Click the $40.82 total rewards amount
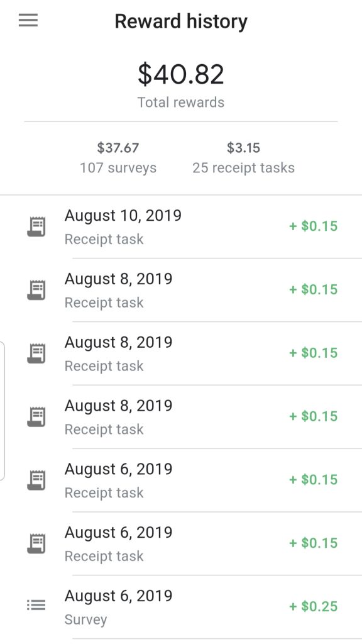 tap(181, 72)
